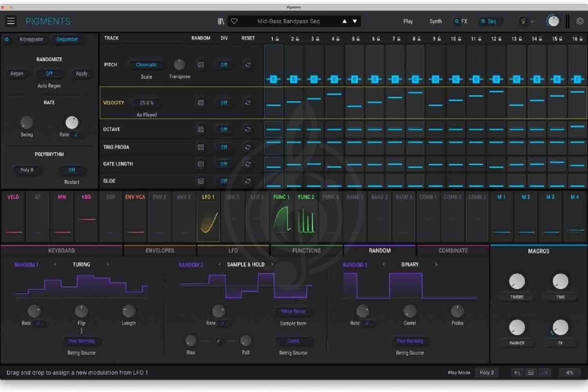Open Random 3 Free Running retrig dropdown
The image size is (588, 392).
pos(410,341)
